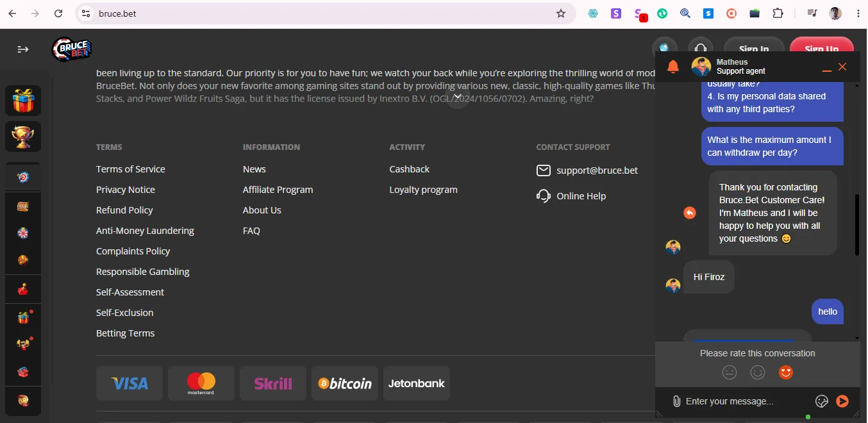Open the emoji sticker picker in chat

(822, 401)
